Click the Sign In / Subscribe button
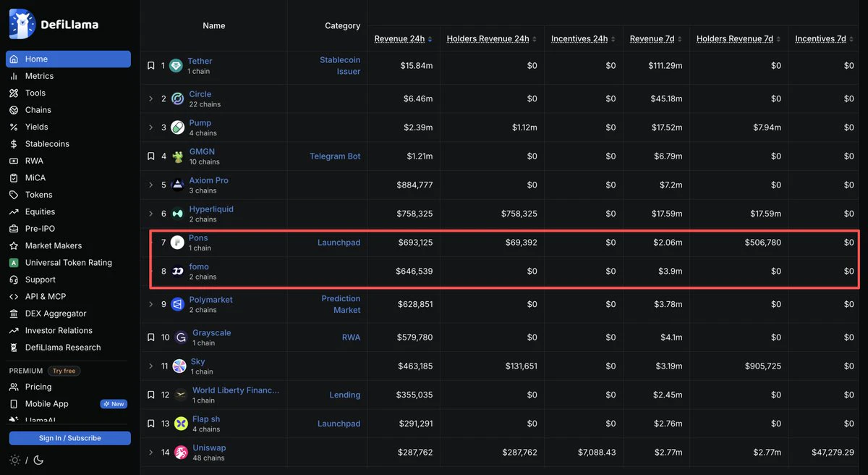Screen dimensions: 868x475 tap(69, 438)
